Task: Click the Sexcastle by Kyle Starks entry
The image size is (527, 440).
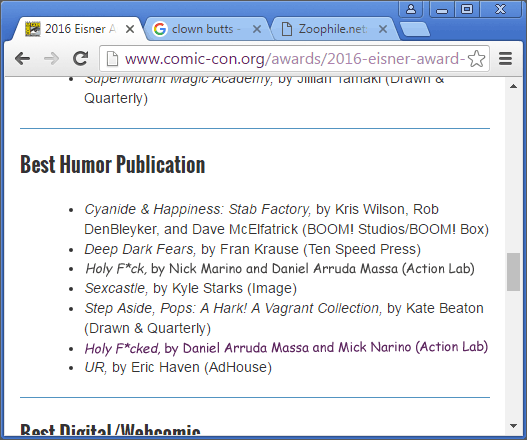Action: [x=191, y=288]
